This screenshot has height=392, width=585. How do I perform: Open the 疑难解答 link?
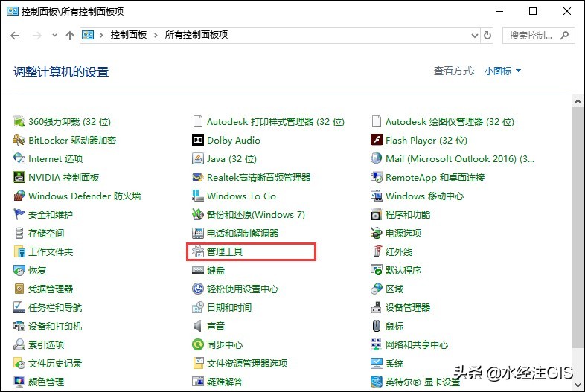coord(225,382)
